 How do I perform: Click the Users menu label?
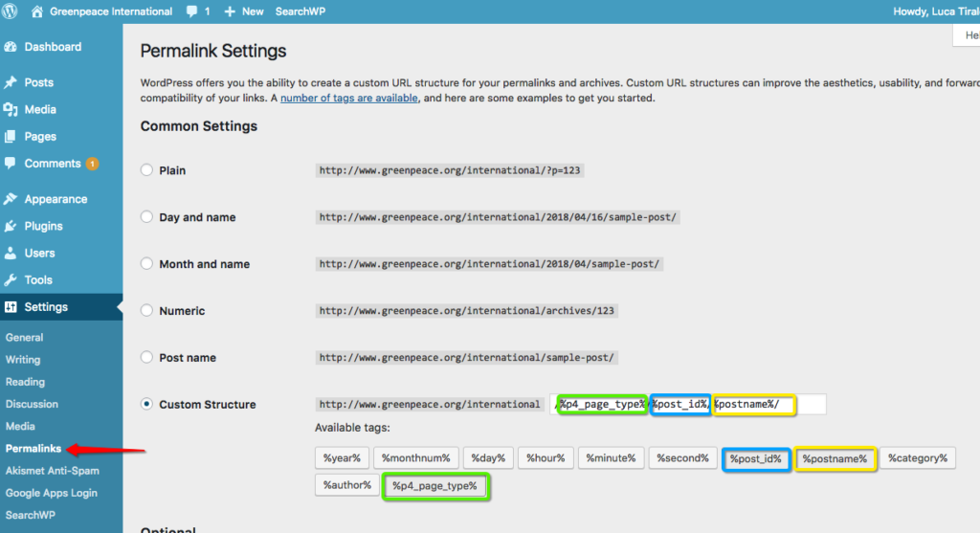[x=39, y=253]
